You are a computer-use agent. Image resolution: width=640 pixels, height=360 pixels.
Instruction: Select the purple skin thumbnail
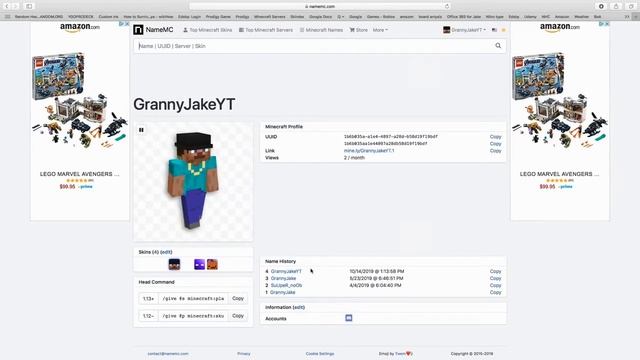coord(199,264)
